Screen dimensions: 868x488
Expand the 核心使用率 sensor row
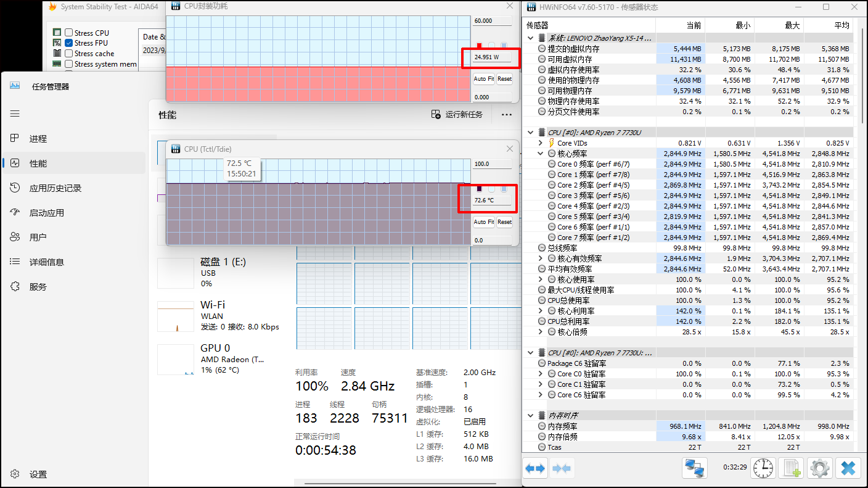coord(541,279)
